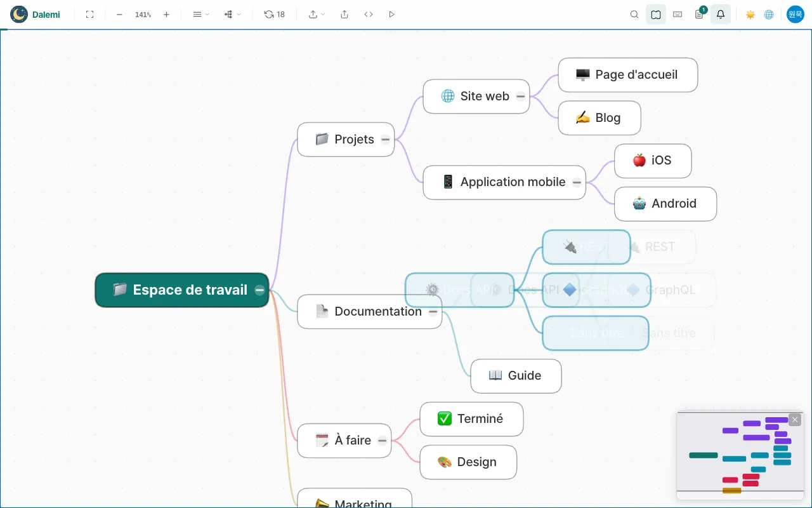Collapse the Documentation branch

[433, 312]
